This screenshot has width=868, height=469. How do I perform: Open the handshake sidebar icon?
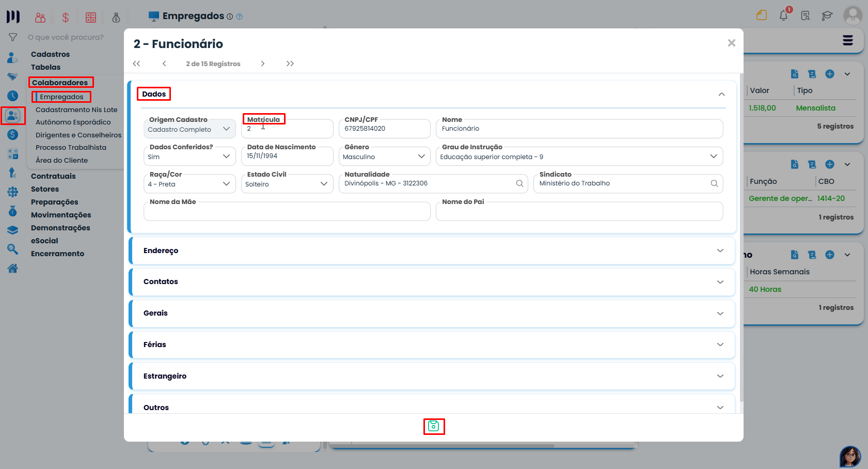click(x=12, y=76)
